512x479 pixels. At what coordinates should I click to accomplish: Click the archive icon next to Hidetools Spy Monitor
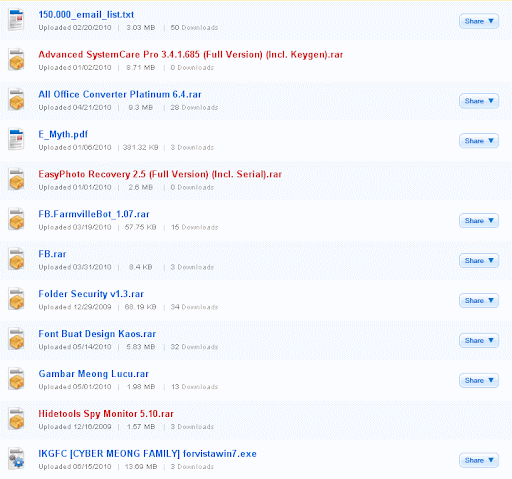click(x=16, y=419)
